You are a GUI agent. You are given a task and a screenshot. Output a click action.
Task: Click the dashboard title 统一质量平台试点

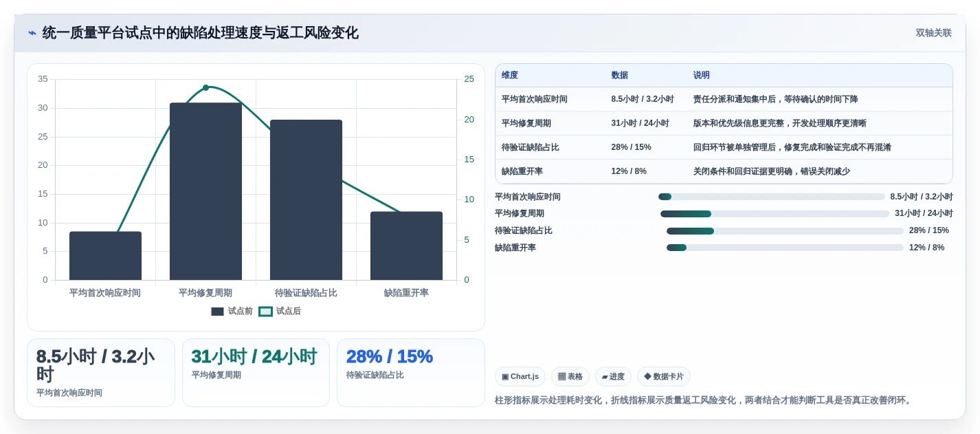(200, 33)
